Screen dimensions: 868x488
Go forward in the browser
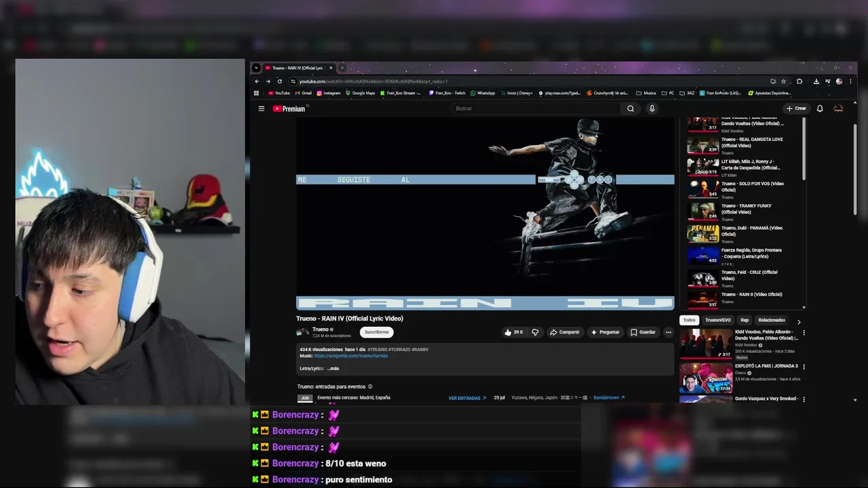click(268, 81)
